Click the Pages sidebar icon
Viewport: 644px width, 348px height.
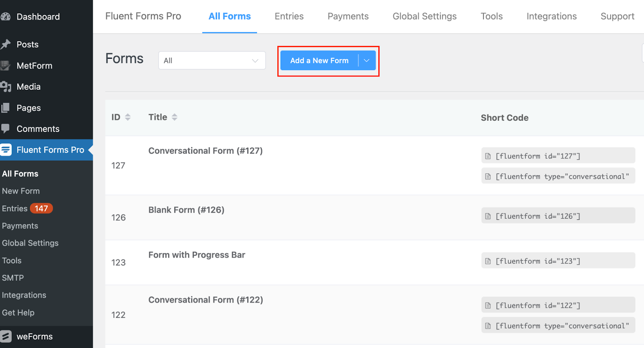point(6,108)
